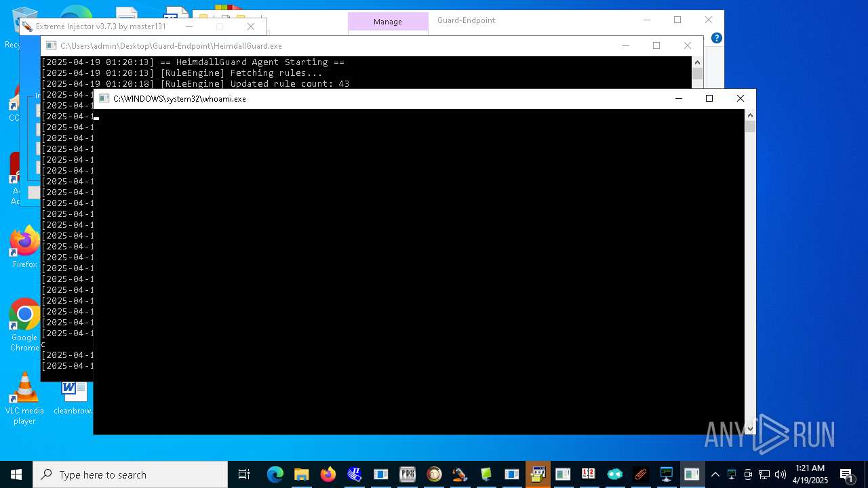Select the highlighted orange taskbar app icon
Screen dimensions: 868x488
[539, 474]
